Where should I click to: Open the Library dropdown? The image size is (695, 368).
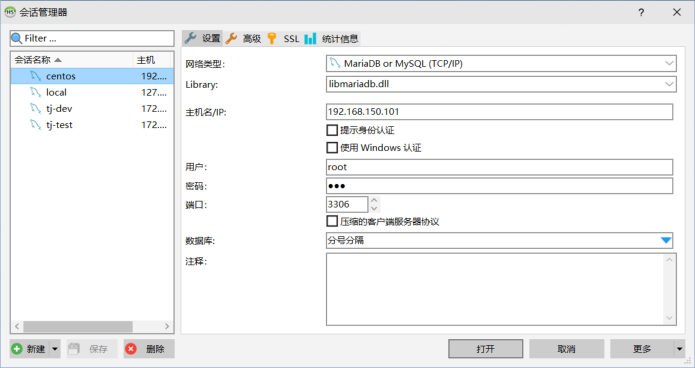[669, 84]
